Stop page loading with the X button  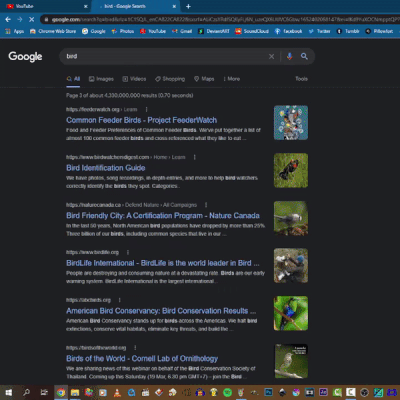tap(31, 19)
